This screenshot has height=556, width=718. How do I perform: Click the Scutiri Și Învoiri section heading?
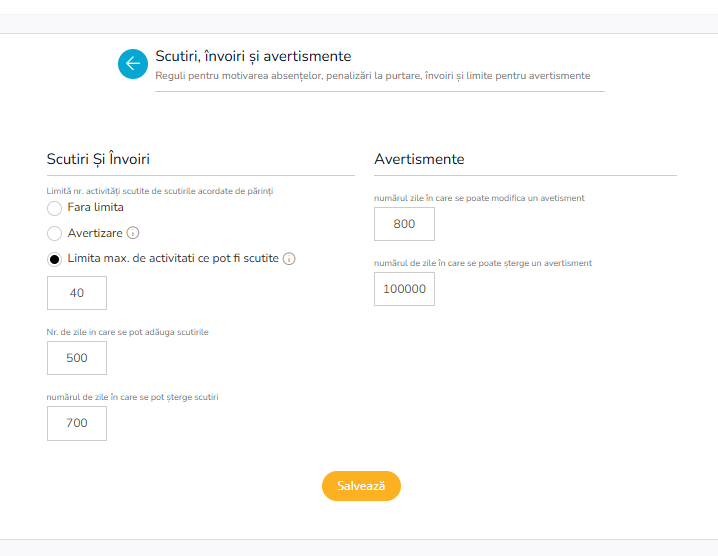[x=98, y=159]
